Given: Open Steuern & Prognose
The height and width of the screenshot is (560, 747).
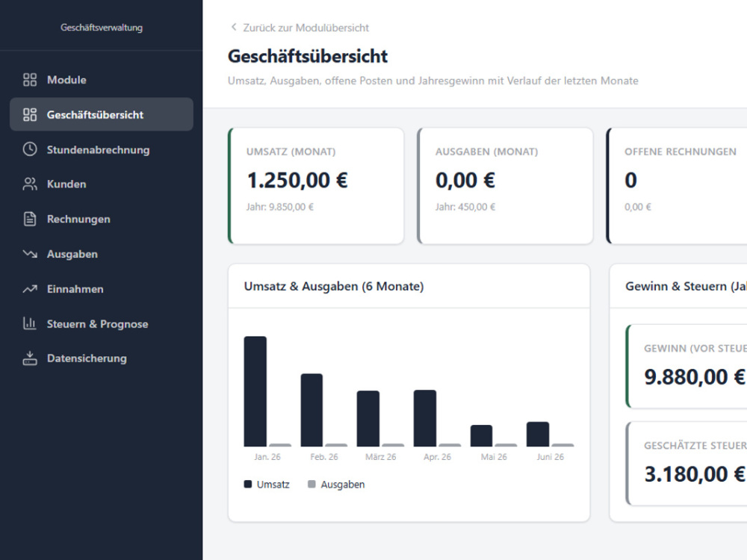Looking at the screenshot, I should tap(102, 323).
